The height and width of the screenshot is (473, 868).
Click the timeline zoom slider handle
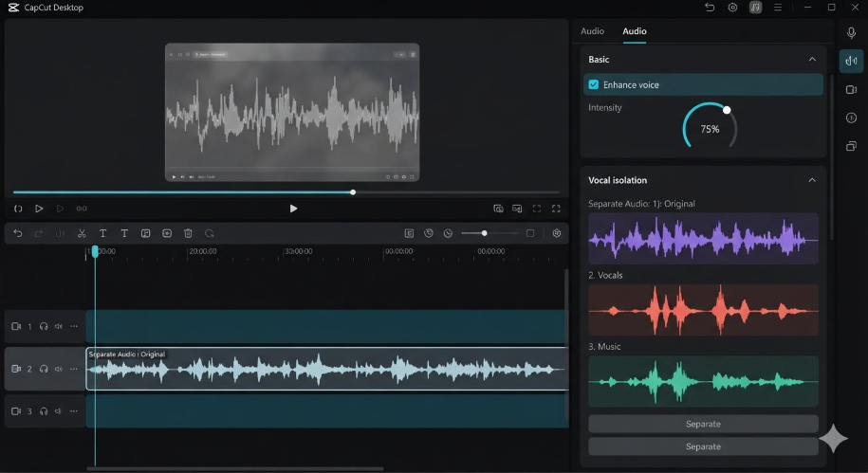[x=485, y=233]
